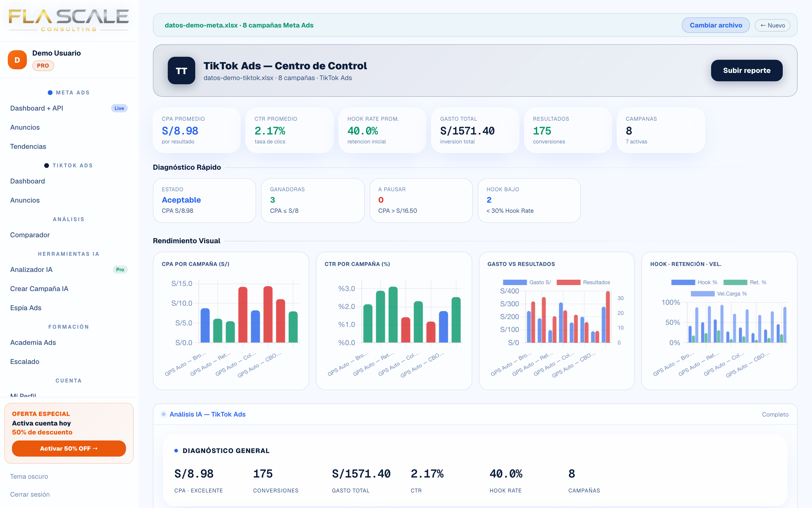Select the Campañas 8 card

(661, 130)
